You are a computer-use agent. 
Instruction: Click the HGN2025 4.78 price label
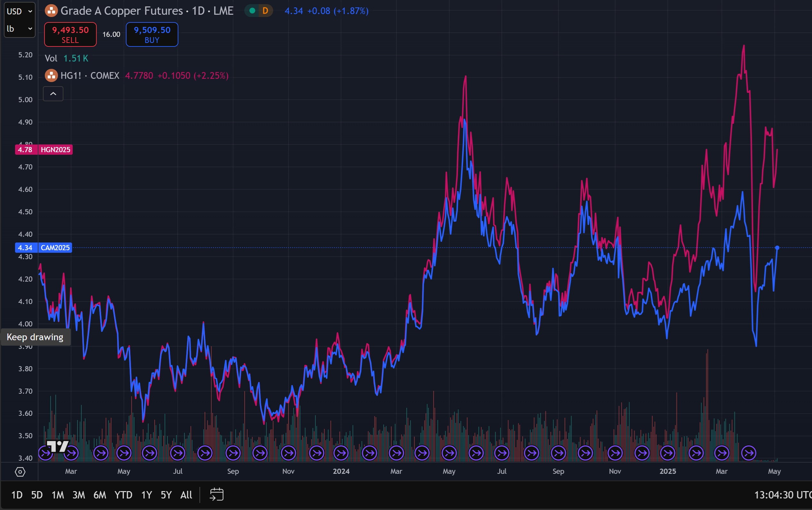(x=44, y=149)
